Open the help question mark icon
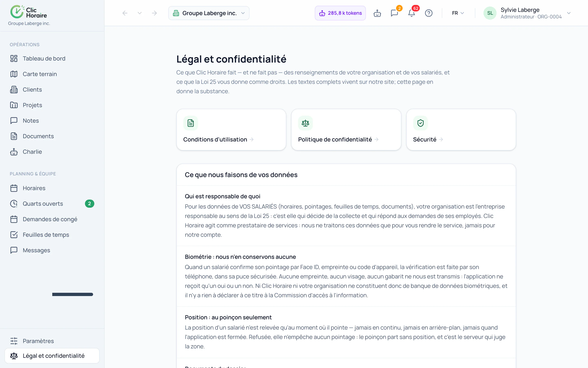The width and height of the screenshot is (588, 368). coord(429,13)
